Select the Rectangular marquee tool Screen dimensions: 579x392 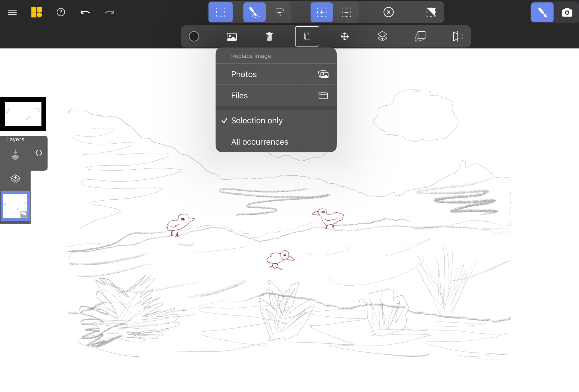[221, 12]
